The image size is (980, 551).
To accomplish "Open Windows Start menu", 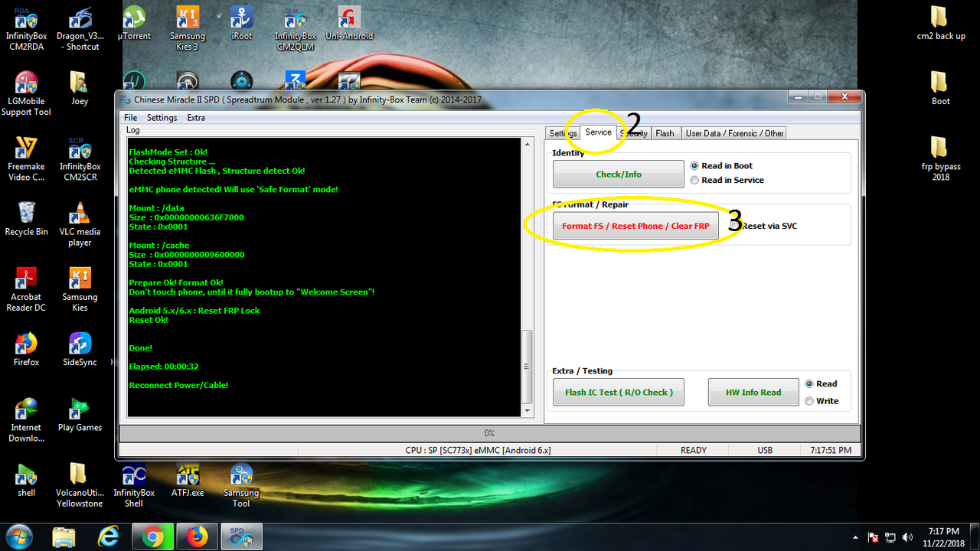I will [x=18, y=536].
